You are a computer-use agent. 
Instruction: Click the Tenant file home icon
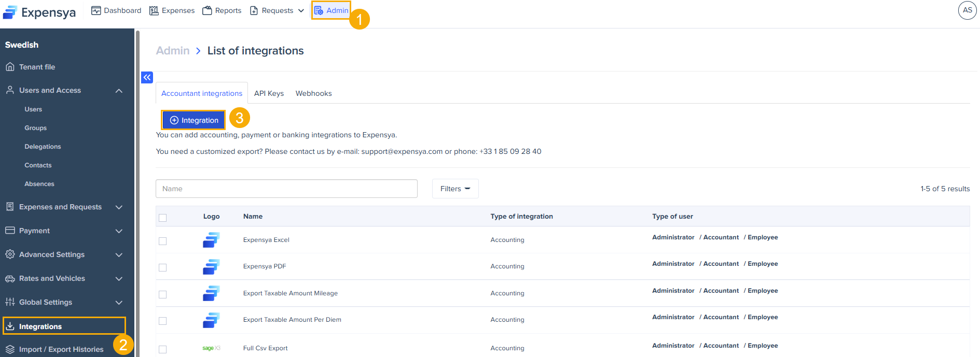point(10,67)
